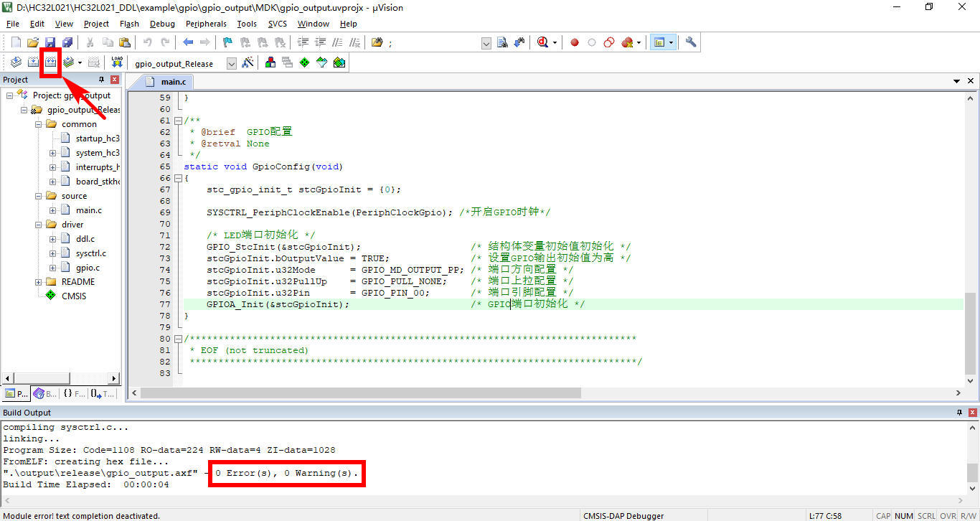Switch to the Templates panel tab
980x521 pixels.
[x=103, y=393]
